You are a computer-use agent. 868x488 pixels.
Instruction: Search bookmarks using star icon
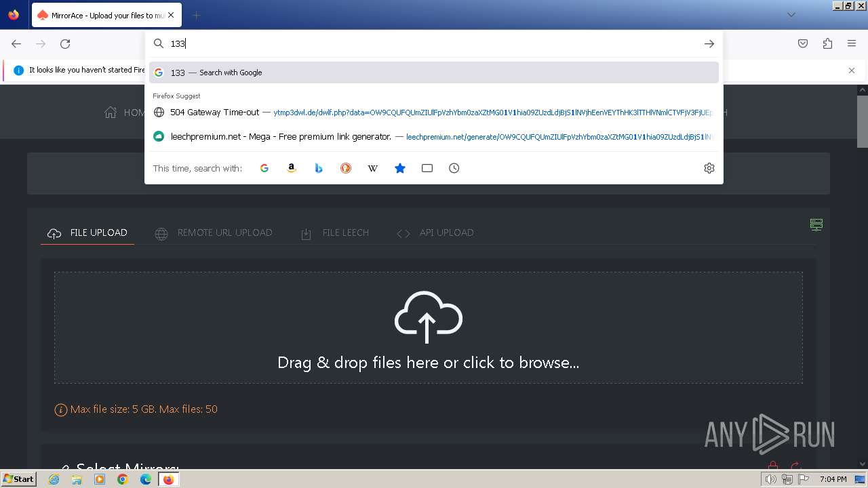[x=400, y=168]
